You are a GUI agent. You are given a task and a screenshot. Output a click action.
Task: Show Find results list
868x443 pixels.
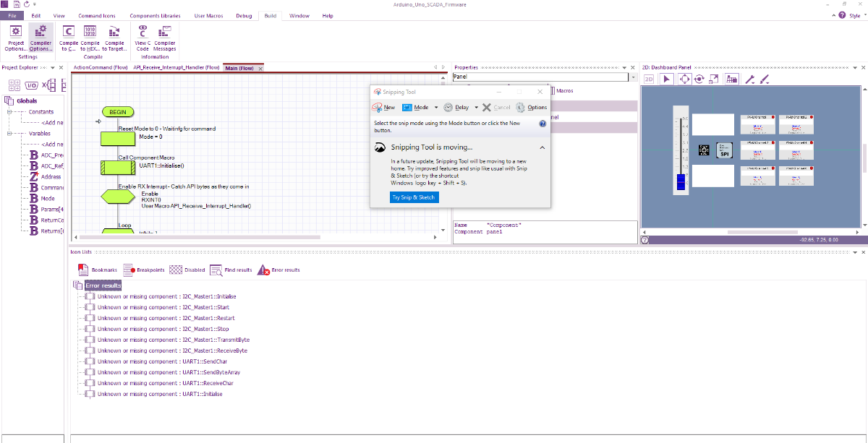(x=231, y=270)
